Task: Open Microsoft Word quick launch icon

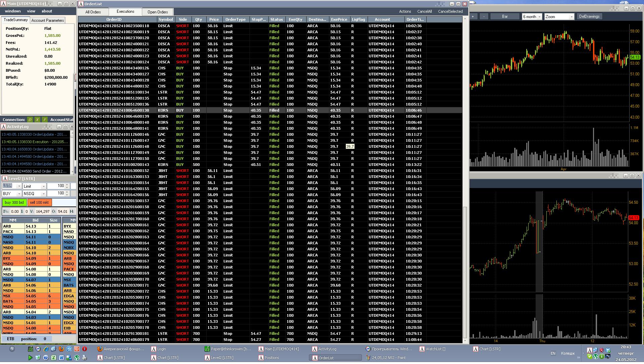Action: coord(61,358)
